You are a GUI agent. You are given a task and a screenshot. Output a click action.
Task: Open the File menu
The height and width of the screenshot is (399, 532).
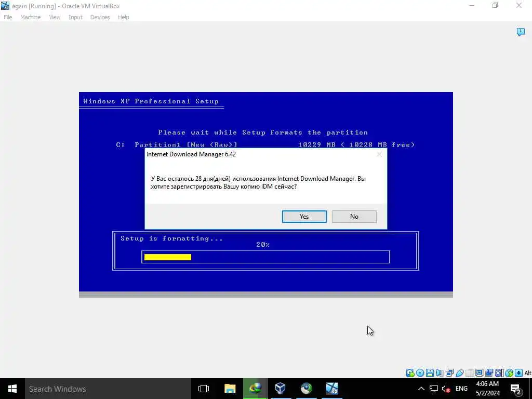[x=8, y=17]
